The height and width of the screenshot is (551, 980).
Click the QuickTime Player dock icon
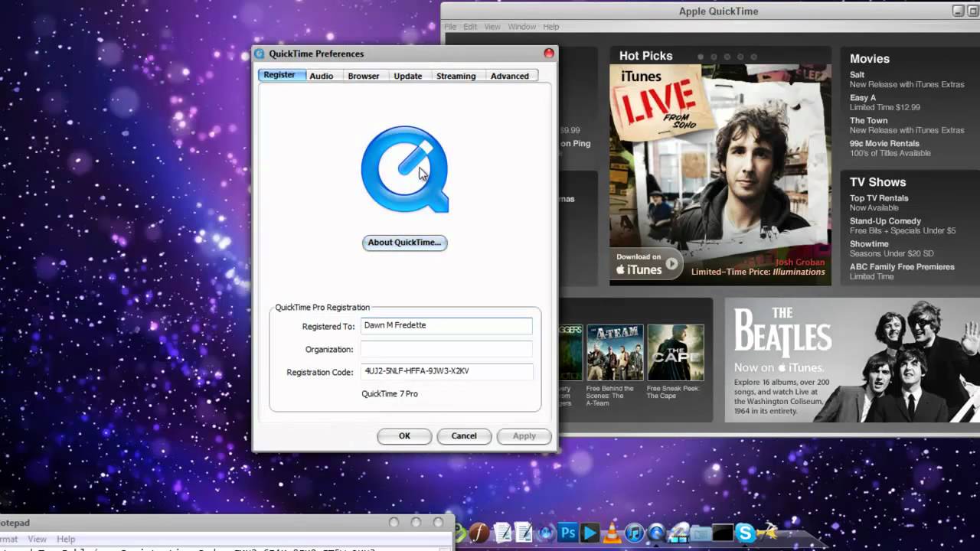click(657, 533)
